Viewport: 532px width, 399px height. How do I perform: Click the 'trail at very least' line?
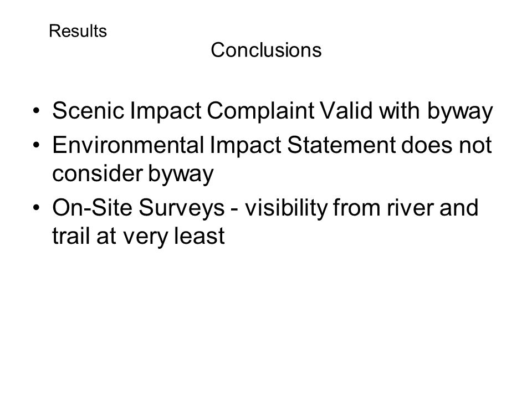(139, 236)
